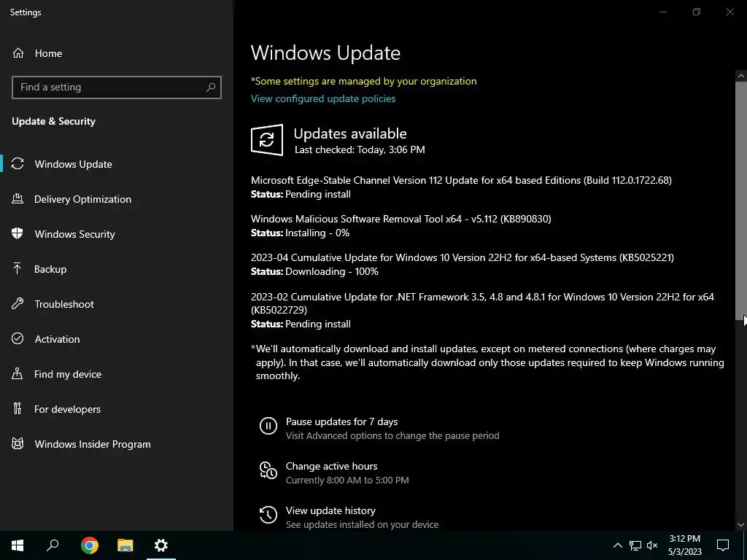Viewport: 747px width, 560px height.
Task: Open taskbar search
Action: coord(53,545)
